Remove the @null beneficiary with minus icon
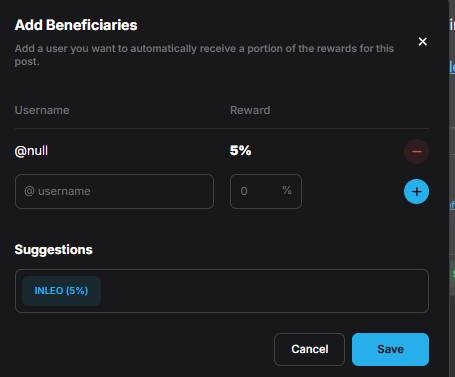 point(416,152)
